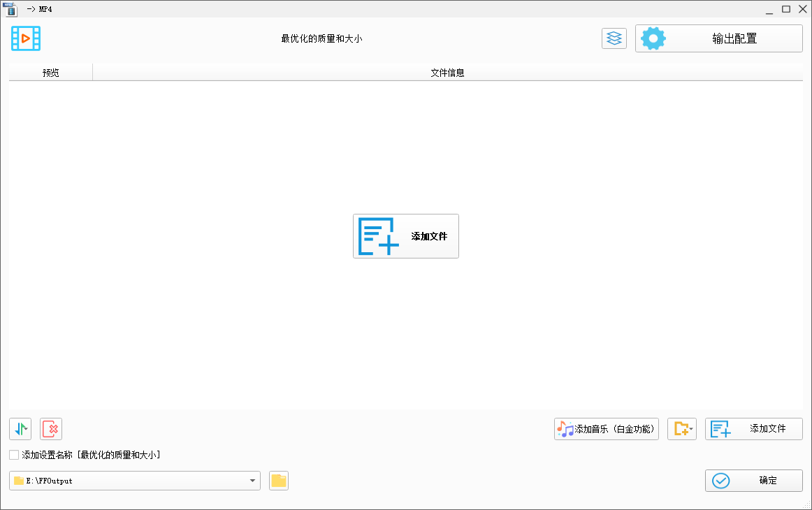This screenshot has height=510, width=812.
Task: Click the circled checkmark icon on 确定 button
Action: tap(720, 481)
